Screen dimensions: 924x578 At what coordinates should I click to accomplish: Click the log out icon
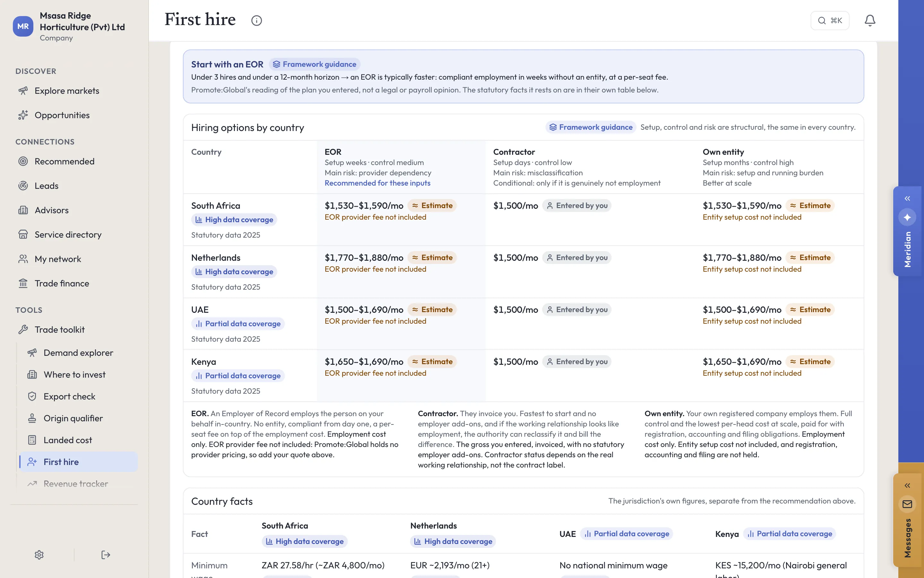tap(106, 555)
